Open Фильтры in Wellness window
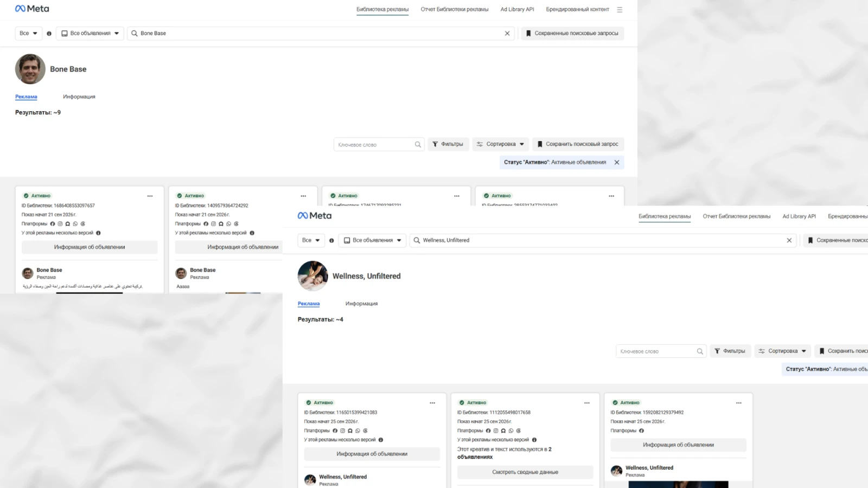The width and height of the screenshot is (868, 488). pyautogui.click(x=730, y=351)
